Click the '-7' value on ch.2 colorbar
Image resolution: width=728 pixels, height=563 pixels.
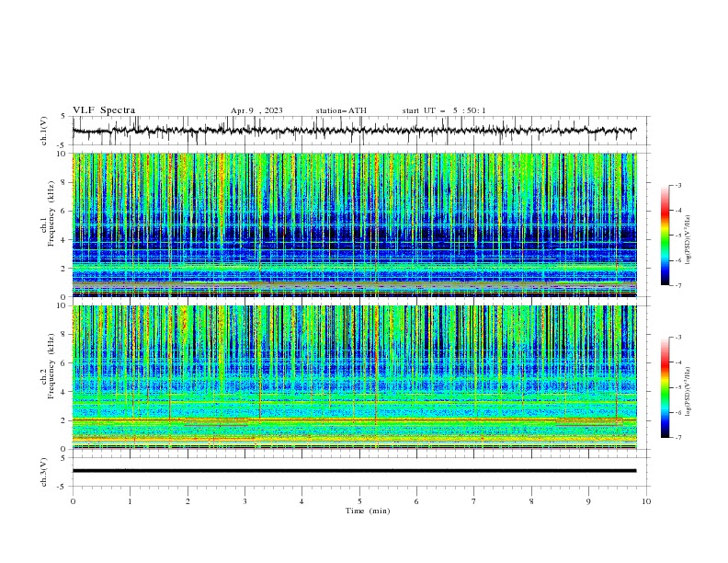click(678, 437)
